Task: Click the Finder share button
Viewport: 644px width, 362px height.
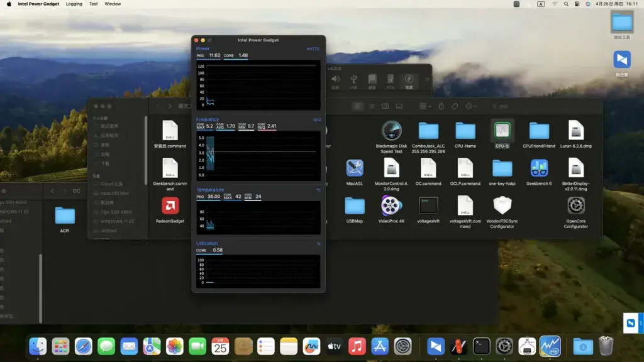Action: coord(441,106)
